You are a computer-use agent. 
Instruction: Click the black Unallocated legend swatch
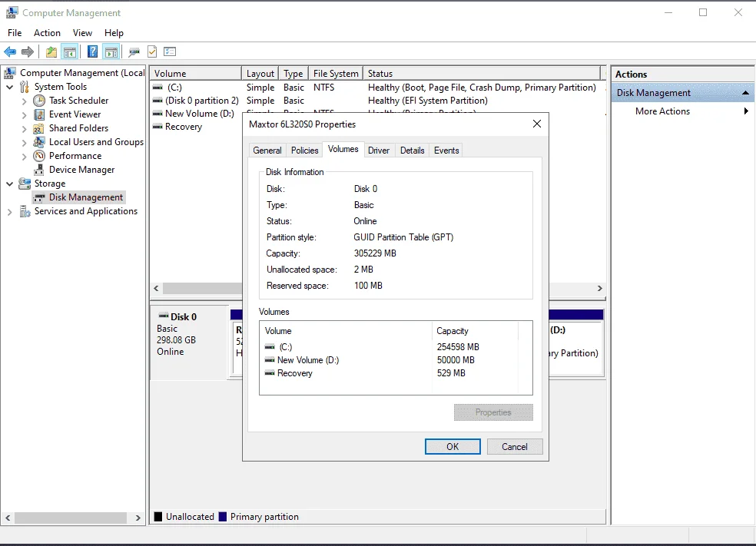click(x=158, y=517)
